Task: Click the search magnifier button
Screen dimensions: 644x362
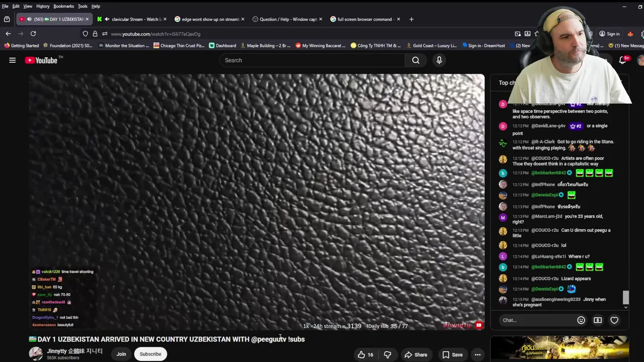Action: [416, 60]
